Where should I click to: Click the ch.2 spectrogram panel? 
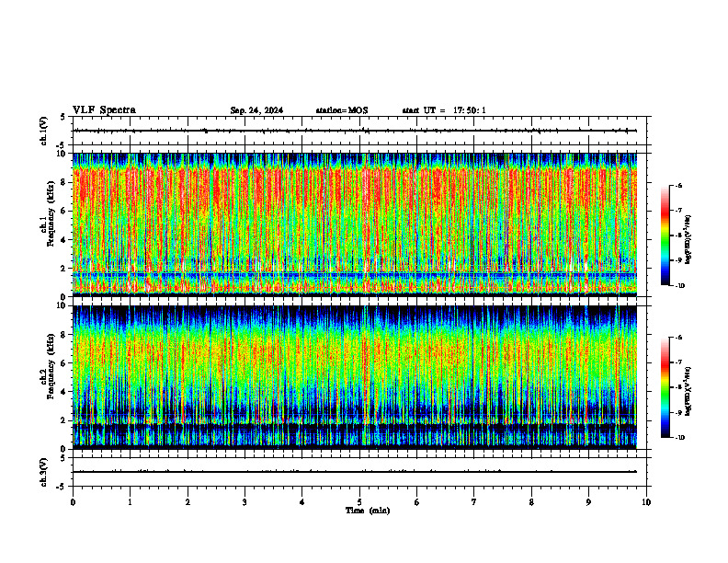(x=355, y=377)
